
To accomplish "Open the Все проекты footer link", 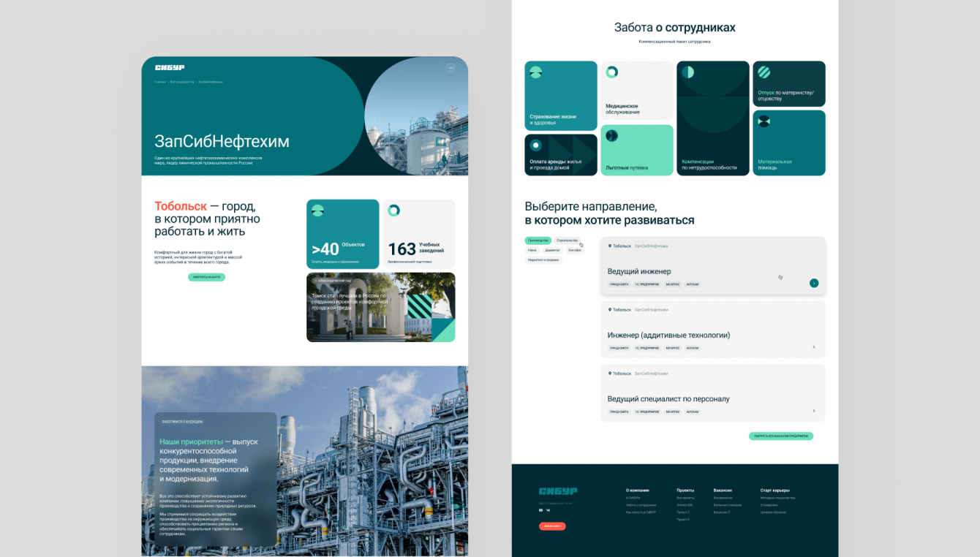I will coord(685,498).
